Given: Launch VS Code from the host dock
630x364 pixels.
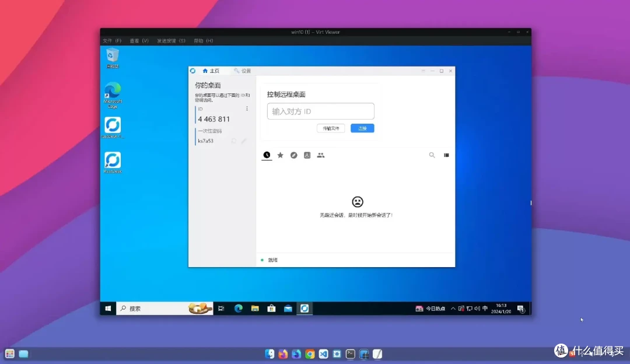Looking at the screenshot, I should (323, 353).
